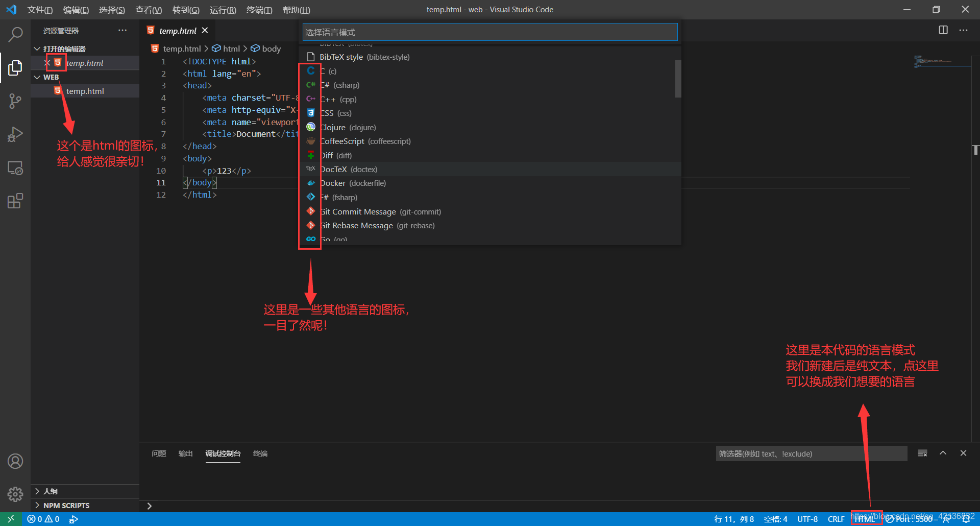The image size is (980, 526).
Task: Open the Go menu
Action: pos(186,10)
